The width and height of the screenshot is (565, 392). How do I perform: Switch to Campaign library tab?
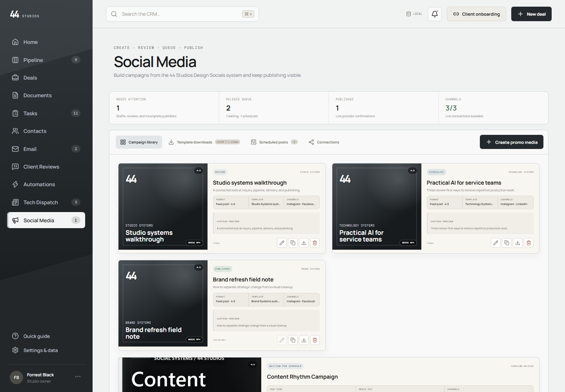tap(139, 142)
